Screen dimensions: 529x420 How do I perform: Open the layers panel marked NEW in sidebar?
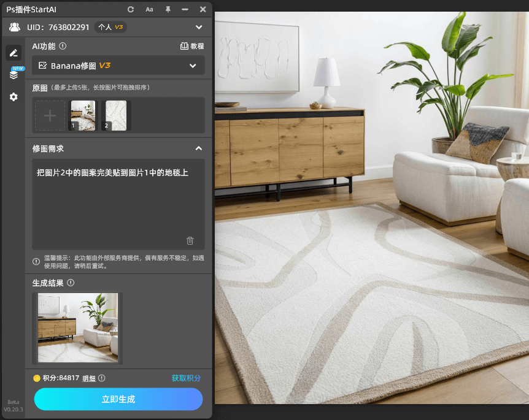14,74
